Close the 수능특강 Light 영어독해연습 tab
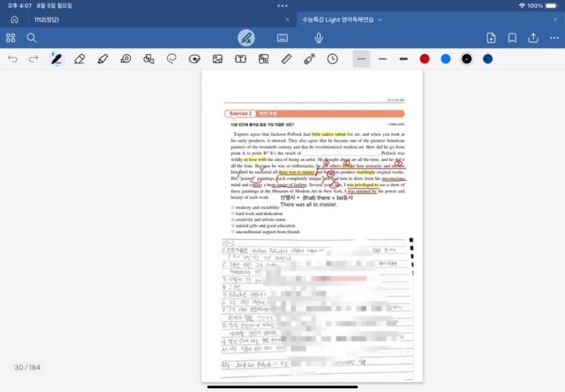Screen dimensions: 565x392 pos(555,20)
